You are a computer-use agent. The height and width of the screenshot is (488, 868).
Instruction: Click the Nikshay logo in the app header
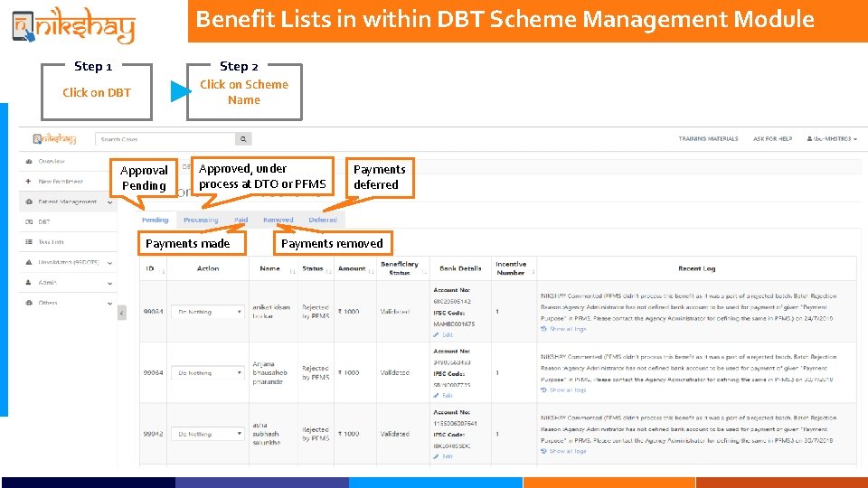coord(54,139)
